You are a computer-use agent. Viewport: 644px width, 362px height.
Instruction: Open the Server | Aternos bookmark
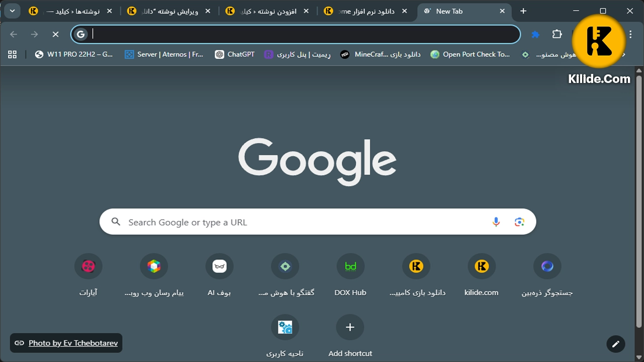(164, 54)
